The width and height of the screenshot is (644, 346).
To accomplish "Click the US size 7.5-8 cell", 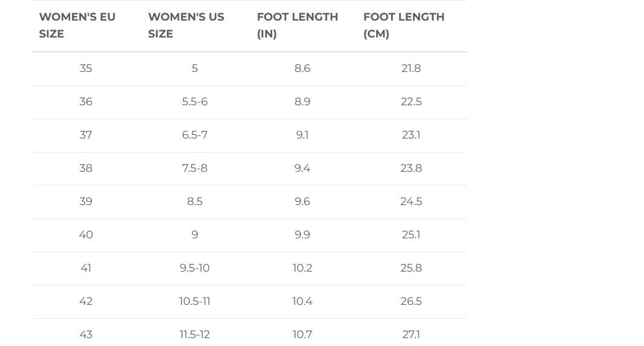I will click(195, 168).
